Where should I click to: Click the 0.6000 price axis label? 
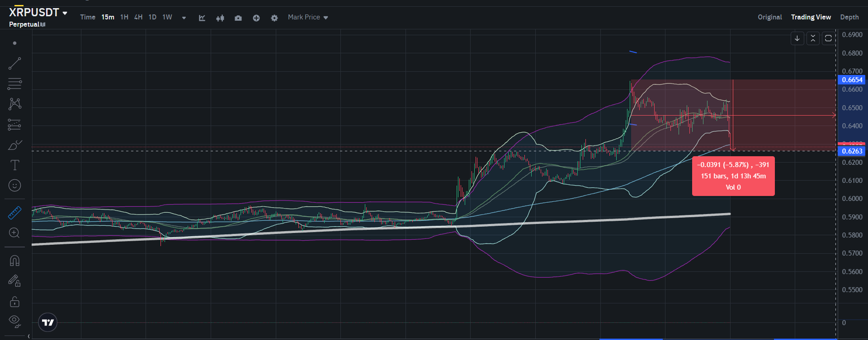852,199
